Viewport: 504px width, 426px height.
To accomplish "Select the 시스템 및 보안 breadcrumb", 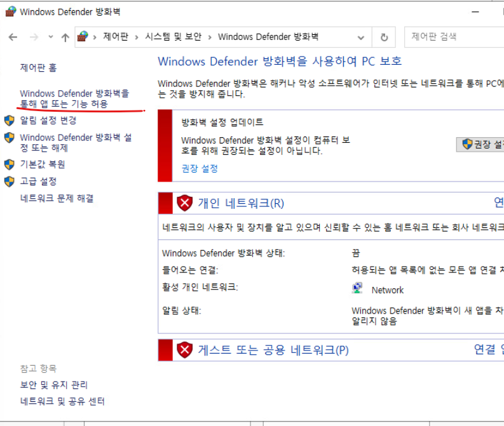I will tap(174, 37).
